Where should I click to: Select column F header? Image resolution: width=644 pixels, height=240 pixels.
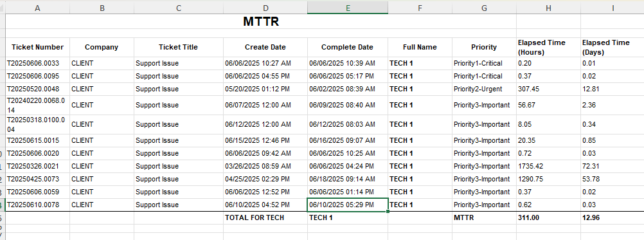click(x=420, y=7)
